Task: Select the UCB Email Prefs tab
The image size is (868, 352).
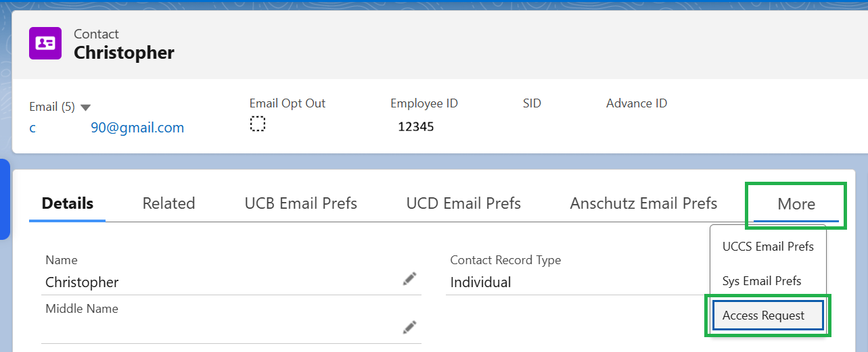Action: pos(300,203)
